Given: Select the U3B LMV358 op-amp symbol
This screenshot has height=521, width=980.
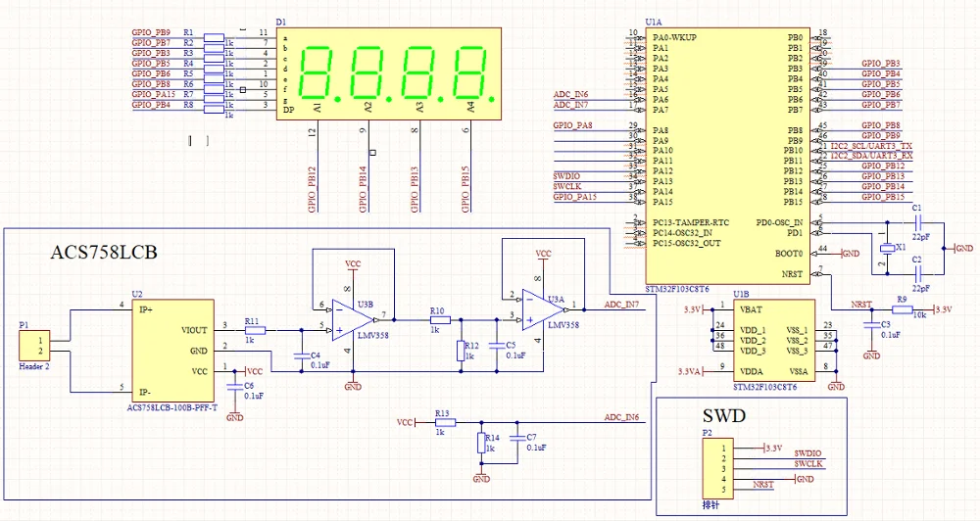Looking at the screenshot, I should (353, 319).
